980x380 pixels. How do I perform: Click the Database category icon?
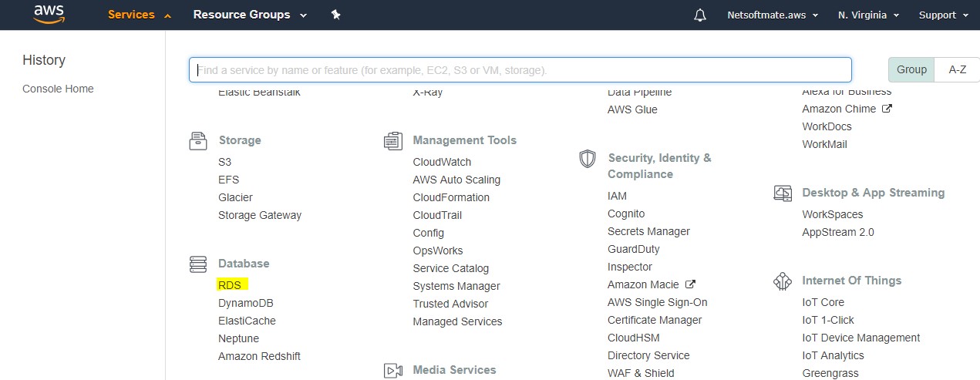(198, 264)
